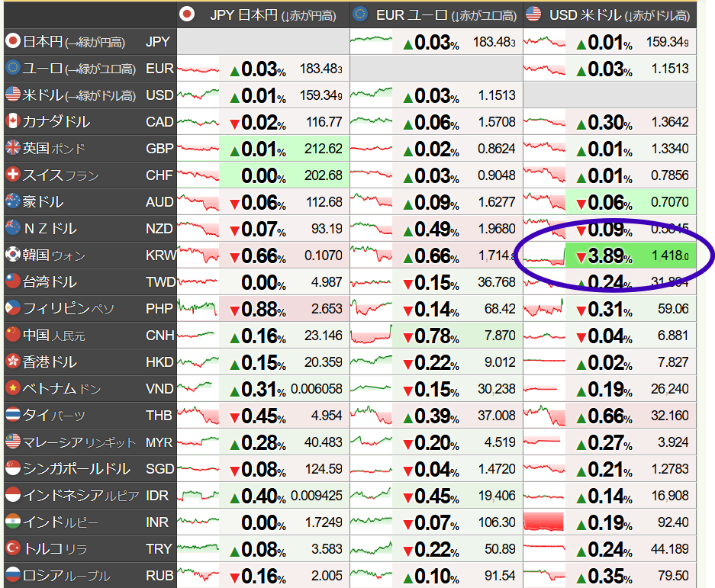Click the Canada flag icon beside カナダドル
Image resolution: width=715 pixels, height=588 pixels.
12,122
